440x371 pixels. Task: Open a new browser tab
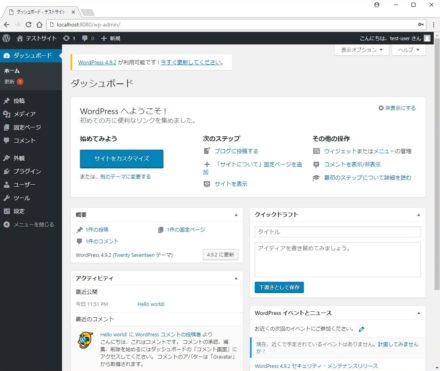click(88, 12)
